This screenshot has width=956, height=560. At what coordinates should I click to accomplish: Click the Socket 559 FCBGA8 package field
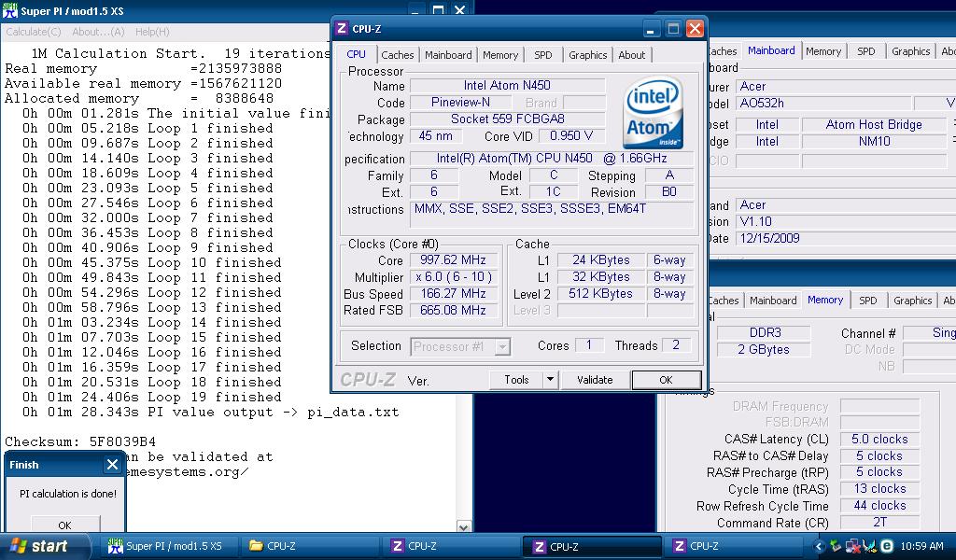pos(507,119)
